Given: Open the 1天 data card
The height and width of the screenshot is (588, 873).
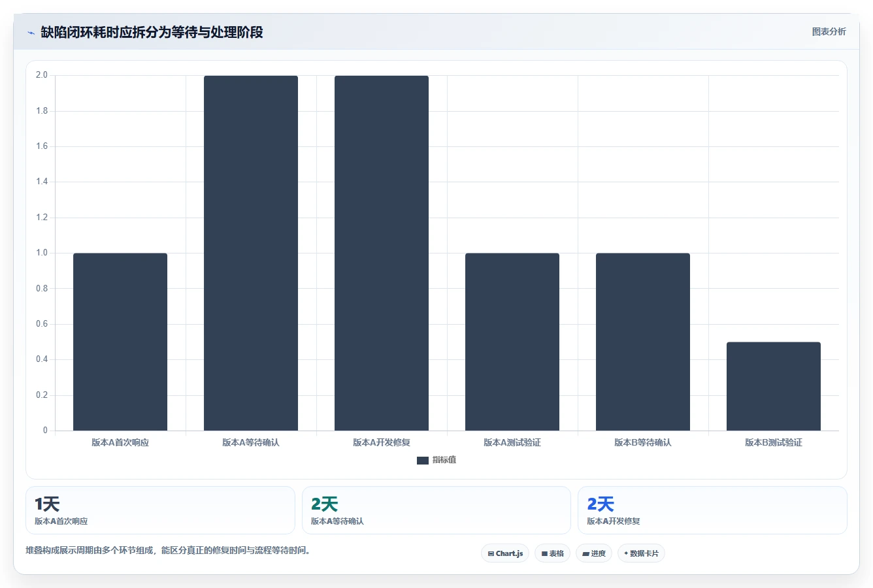Looking at the screenshot, I should click(x=160, y=510).
